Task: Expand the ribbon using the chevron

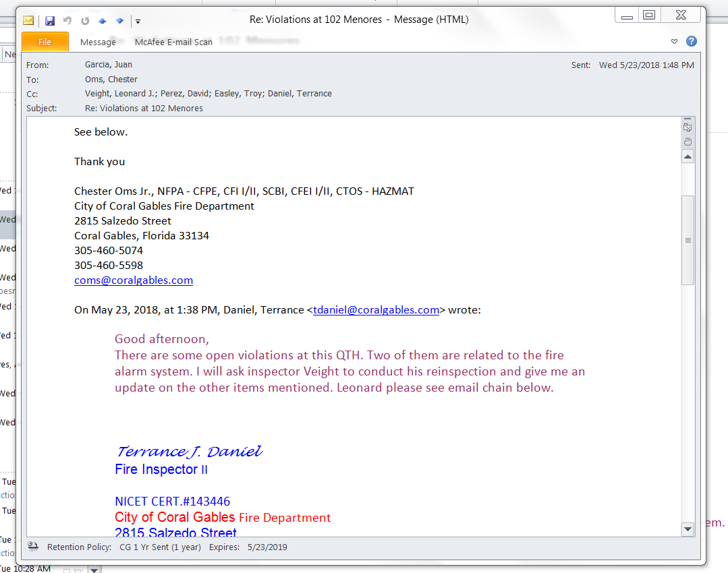Action: pyautogui.click(x=674, y=42)
